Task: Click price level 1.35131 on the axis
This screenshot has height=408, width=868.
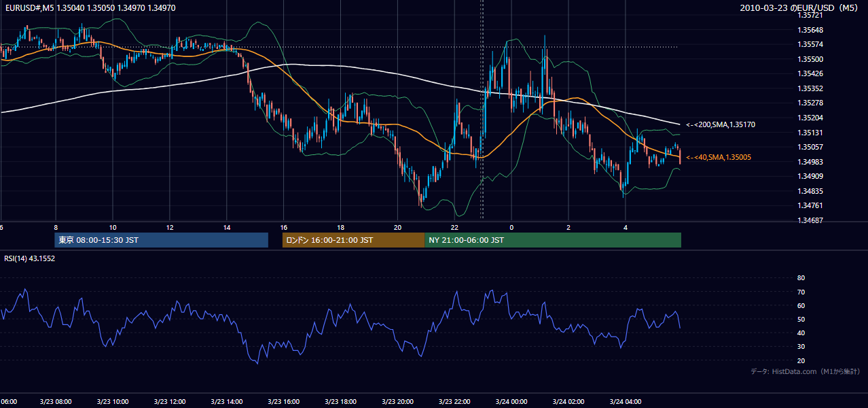Action: click(x=810, y=133)
